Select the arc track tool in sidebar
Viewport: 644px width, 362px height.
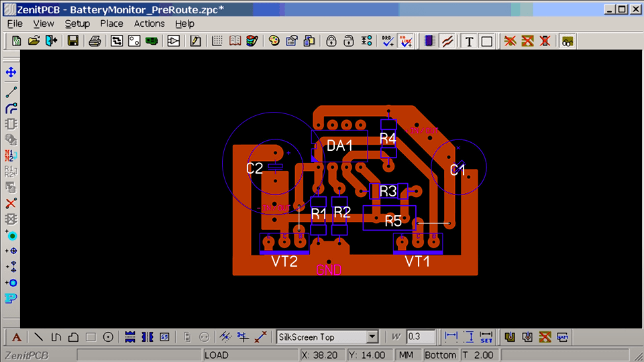(x=11, y=108)
